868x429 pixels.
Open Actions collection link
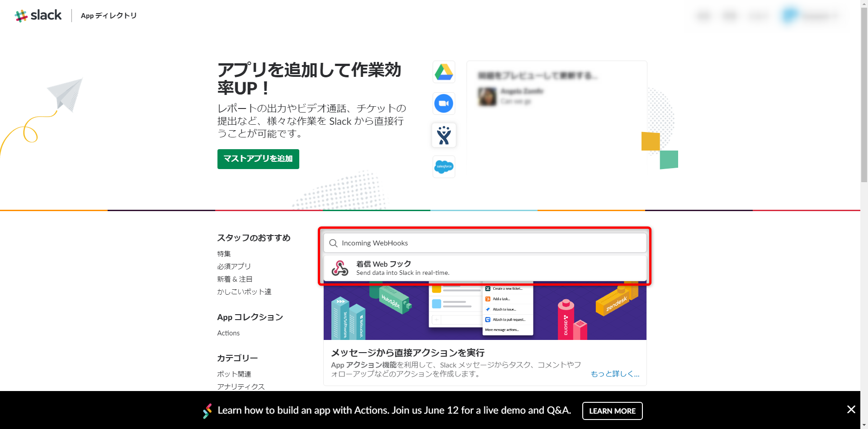[x=228, y=333]
